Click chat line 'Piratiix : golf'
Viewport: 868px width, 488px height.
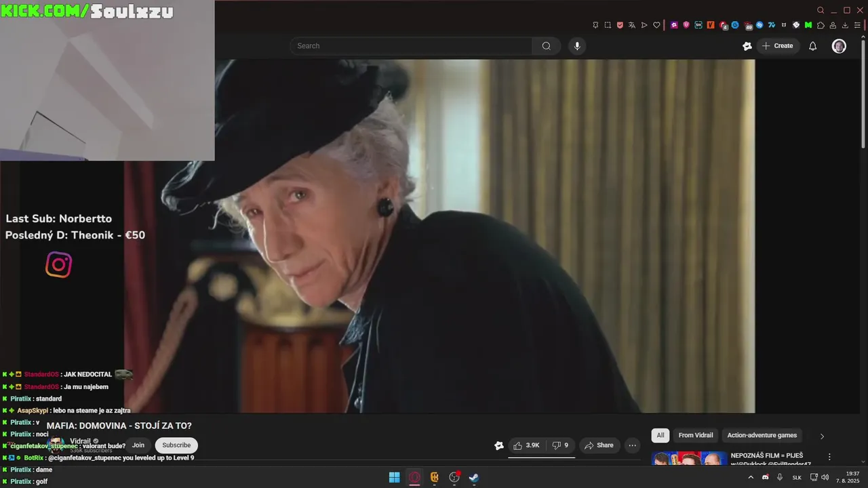pos(25,481)
